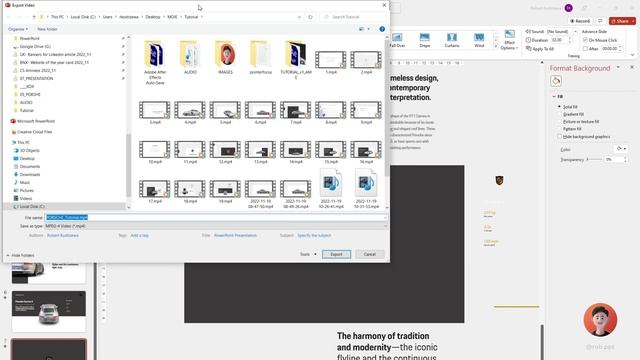The image size is (640, 360).
Task: Click the Fill paint bucket icon
Action: (556, 81)
